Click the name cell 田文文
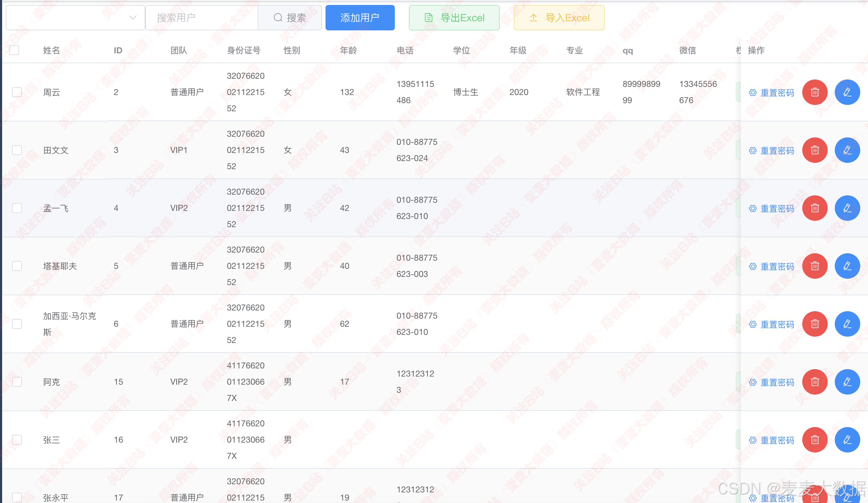 point(56,150)
